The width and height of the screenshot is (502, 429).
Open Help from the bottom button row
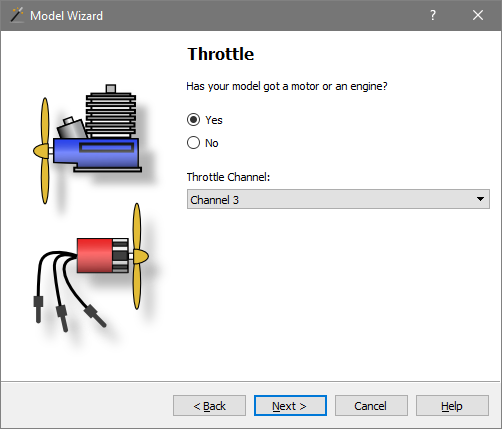452,406
